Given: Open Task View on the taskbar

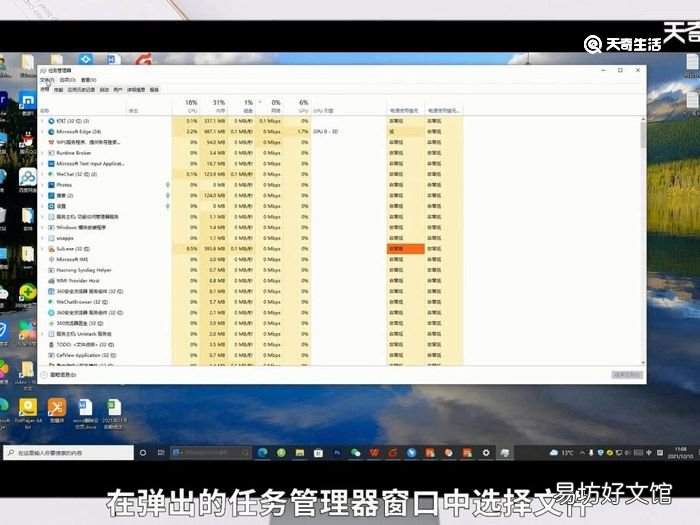Looking at the screenshot, I should point(161,453).
